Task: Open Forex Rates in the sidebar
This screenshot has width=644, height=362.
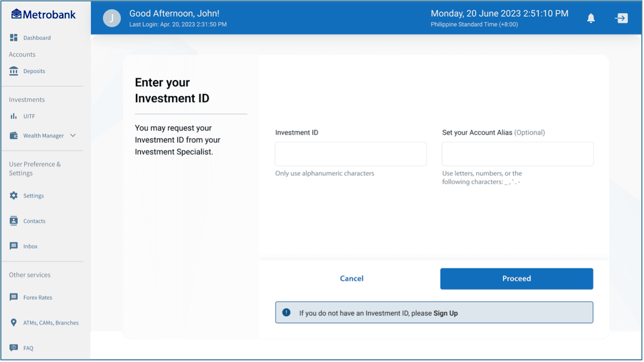Action: pos(38,298)
